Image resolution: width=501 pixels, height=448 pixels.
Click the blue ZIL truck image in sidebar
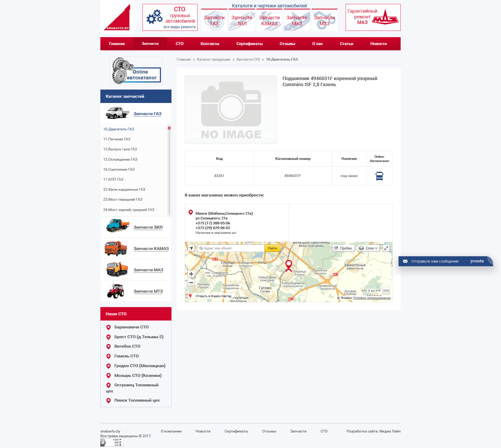[x=117, y=226]
